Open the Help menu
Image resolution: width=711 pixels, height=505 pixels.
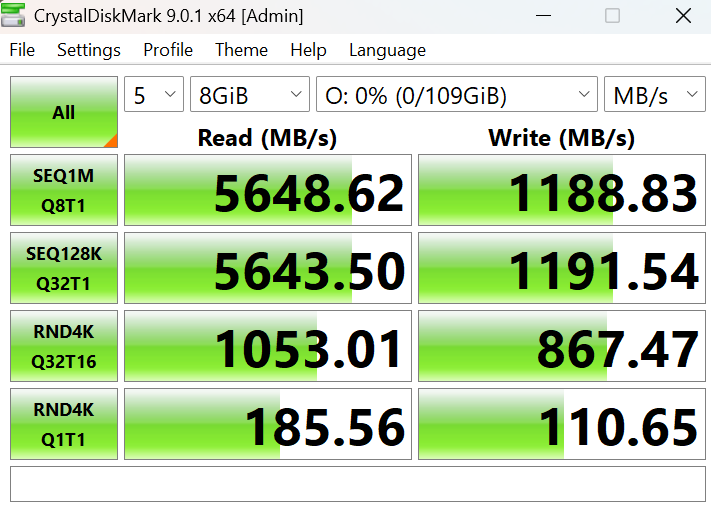click(308, 50)
